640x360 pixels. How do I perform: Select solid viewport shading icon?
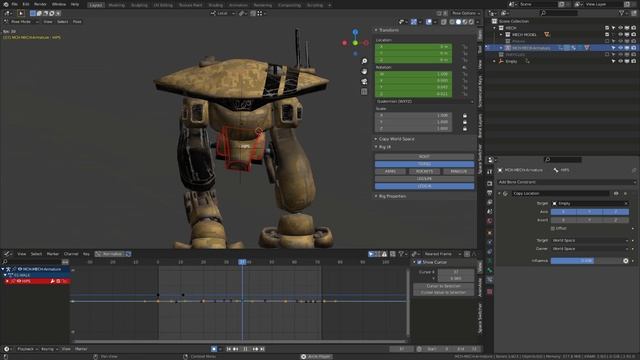(458, 22)
